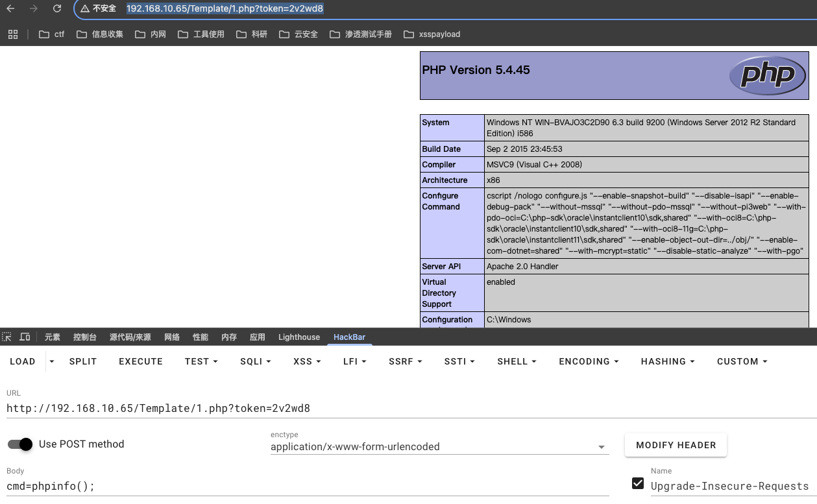This screenshot has height=504, width=817.
Task: Click the page reload icon
Action: point(57,8)
